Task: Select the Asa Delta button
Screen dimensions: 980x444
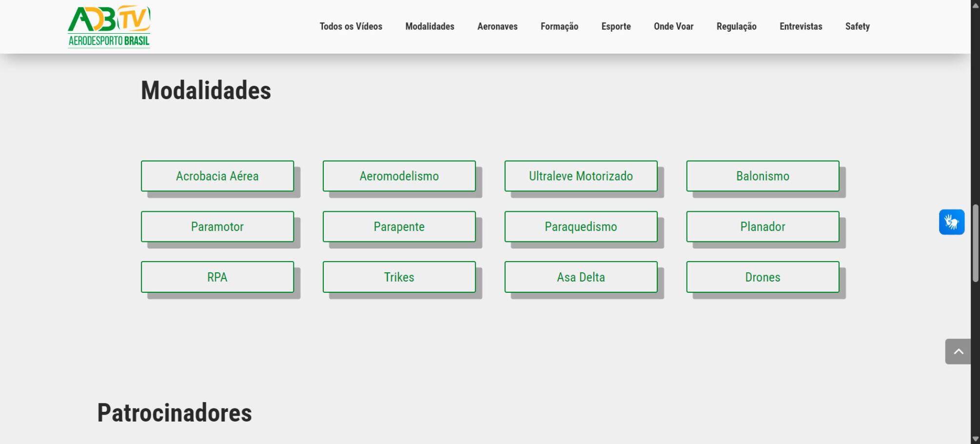Action: [x=581, y=277]
